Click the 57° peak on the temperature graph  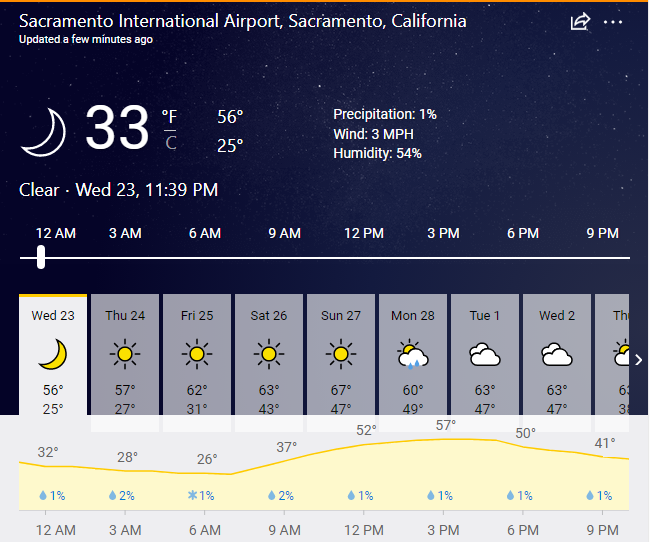click(x=446, y=426)
